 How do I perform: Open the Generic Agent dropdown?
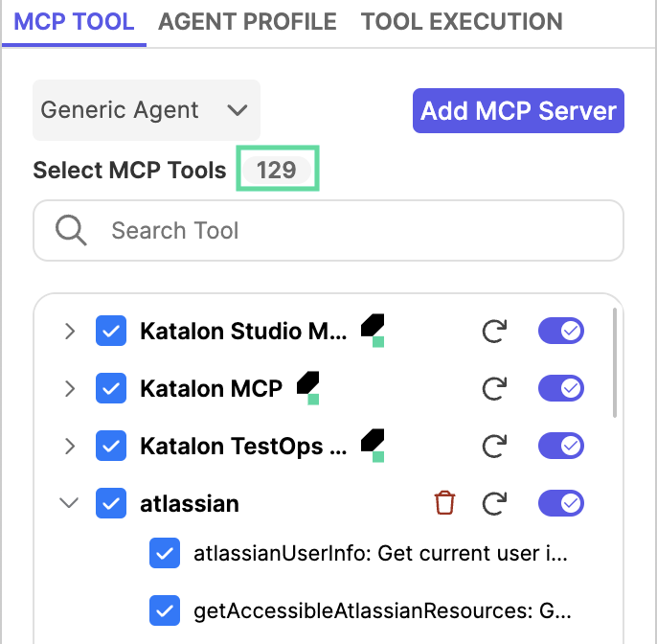tap(147, 110)
